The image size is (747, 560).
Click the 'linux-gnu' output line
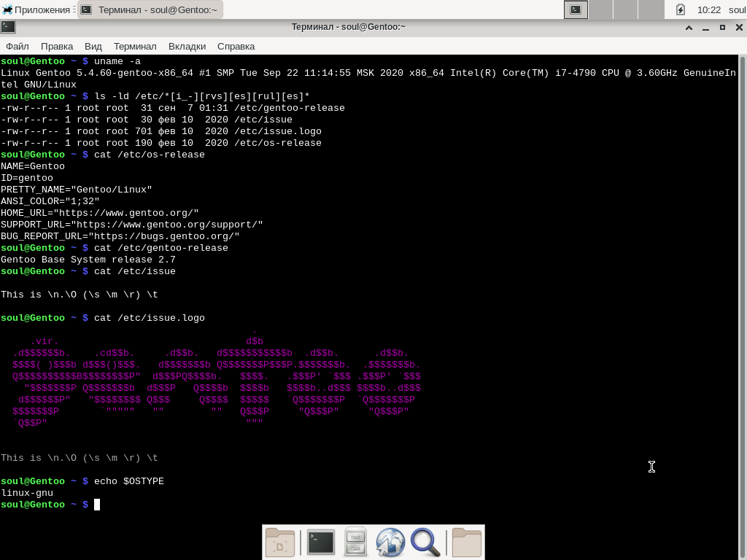pos(27,494)
